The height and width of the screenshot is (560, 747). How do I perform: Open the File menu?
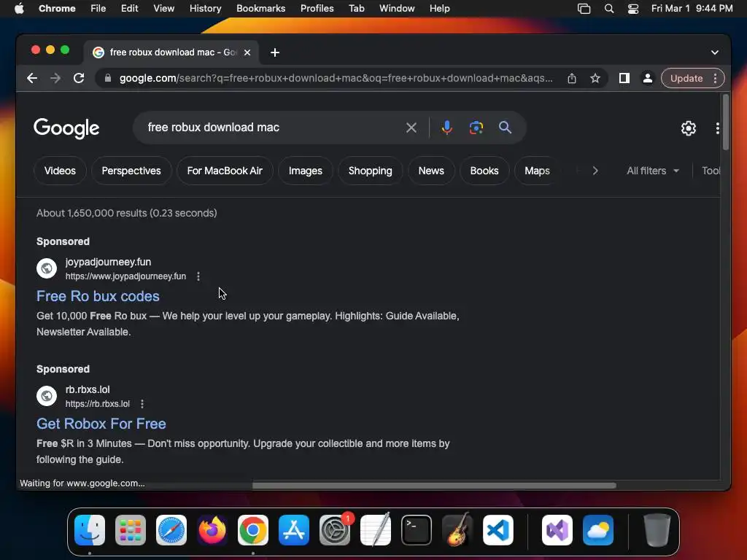click(98, 9)
